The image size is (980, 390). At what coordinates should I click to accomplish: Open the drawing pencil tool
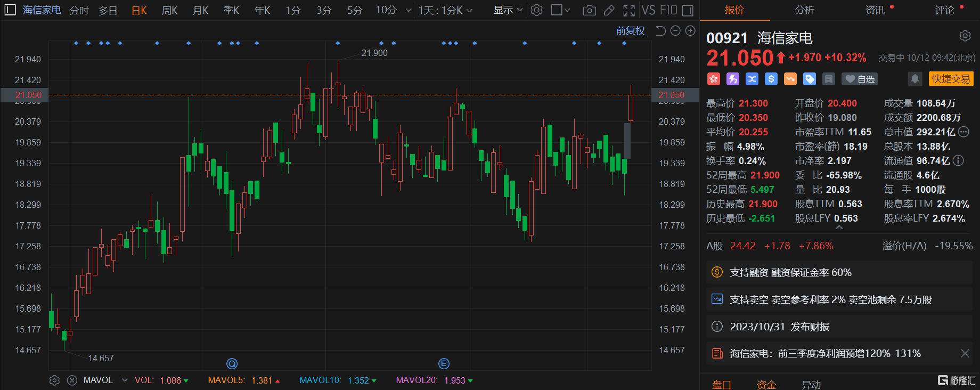609,10
